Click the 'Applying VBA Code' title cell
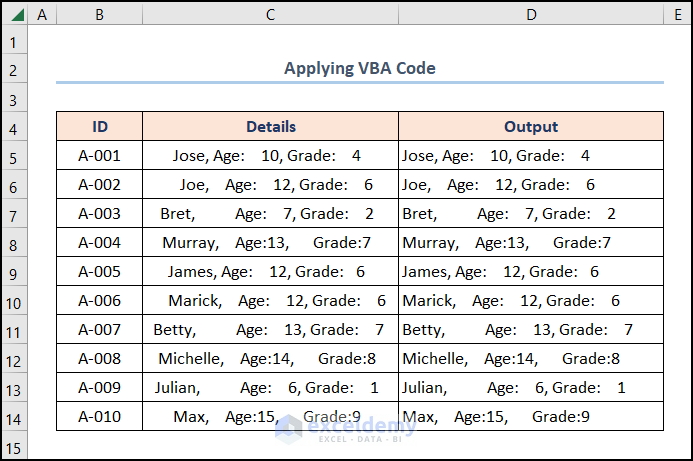The width and height of the screenshot is (693, 461). pyautogui.click(x=359, y=68)
